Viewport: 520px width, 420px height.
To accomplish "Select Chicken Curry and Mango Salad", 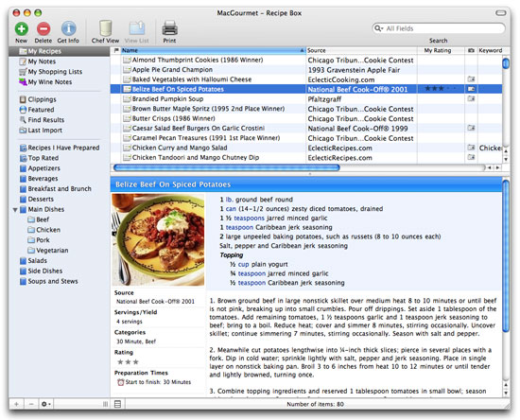I will point(306,148).
